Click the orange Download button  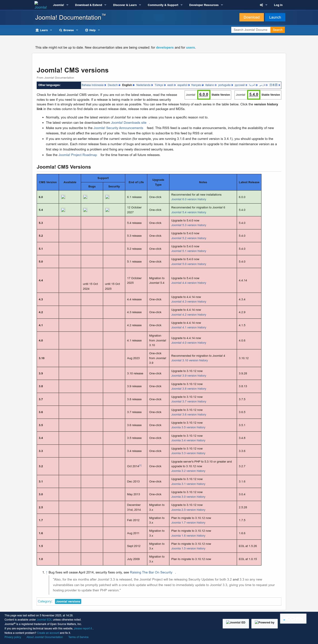tap(251, 17)
